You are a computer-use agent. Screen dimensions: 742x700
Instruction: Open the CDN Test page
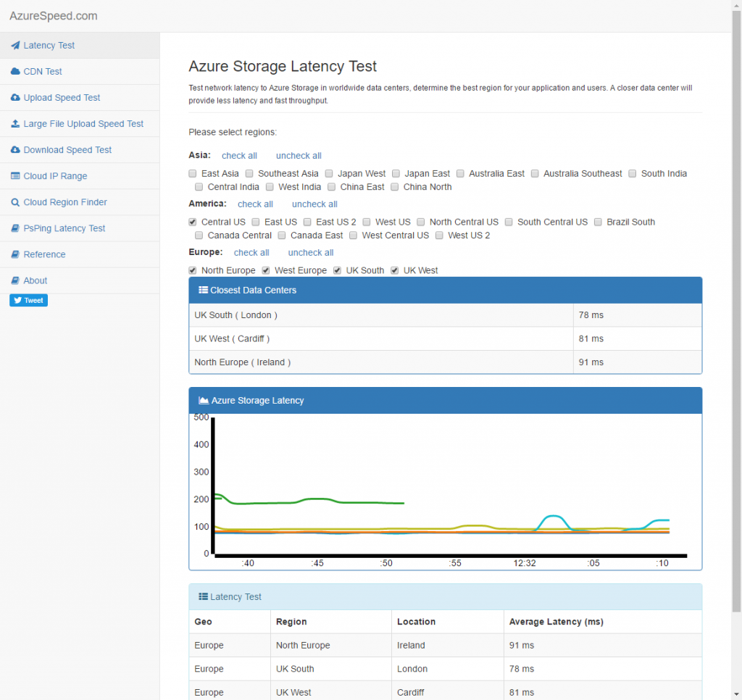pos(41,71)
